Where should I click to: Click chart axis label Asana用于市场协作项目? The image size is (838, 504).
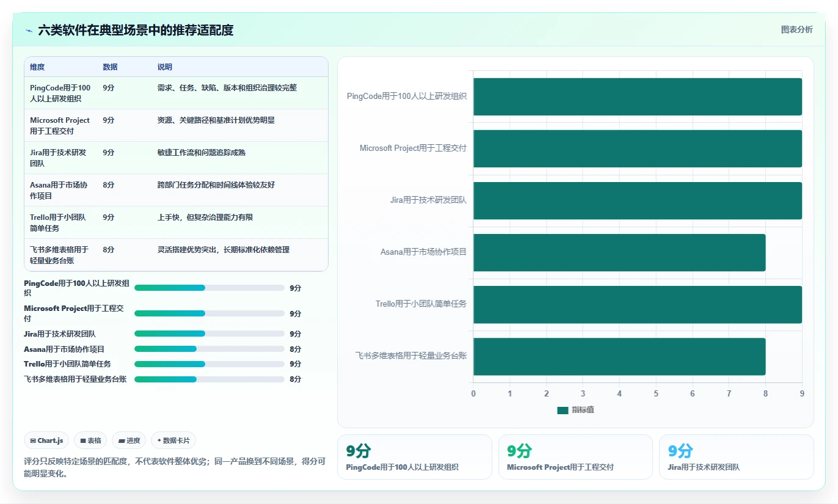(x=423, y=252)
